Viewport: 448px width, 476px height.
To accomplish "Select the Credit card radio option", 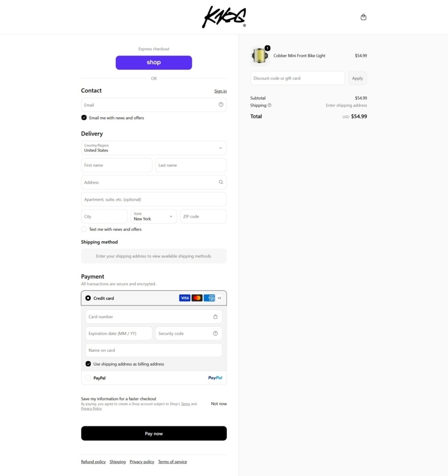I will (88, 298).
